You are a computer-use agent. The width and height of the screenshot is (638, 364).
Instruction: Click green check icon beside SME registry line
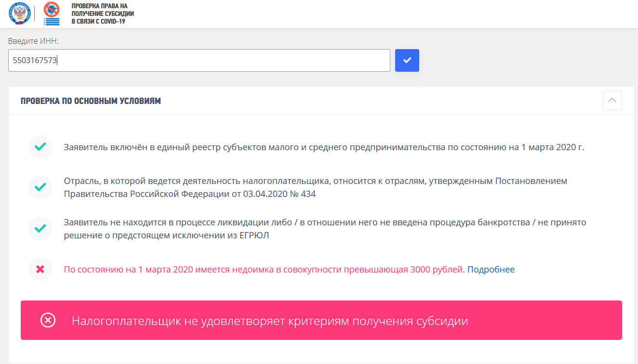tap(40, 147)
